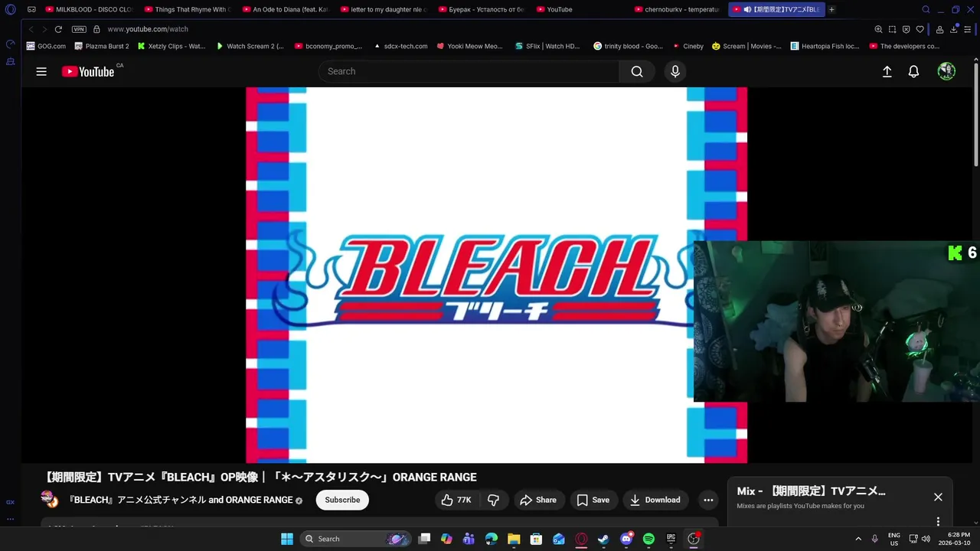Viewport: 980px width, 551px height.
Task: Switch to letter to my daughter tab
Action: pyautogui.click(x=384, y=9)
